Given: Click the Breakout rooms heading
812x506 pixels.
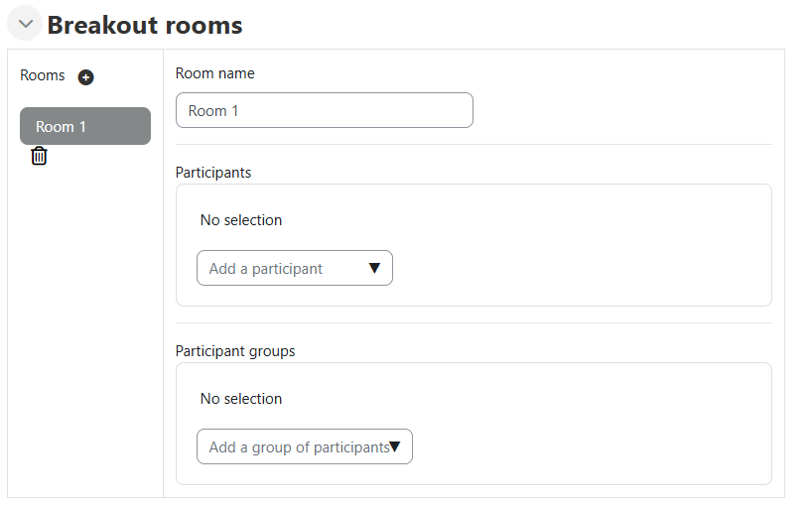Looking at the screenshot, I should point(145,25).
